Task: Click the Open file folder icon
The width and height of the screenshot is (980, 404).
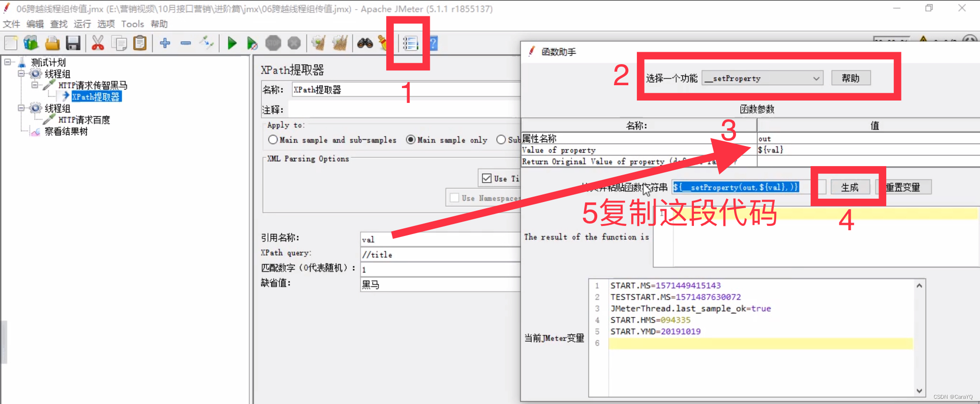Action: [52, 43]
